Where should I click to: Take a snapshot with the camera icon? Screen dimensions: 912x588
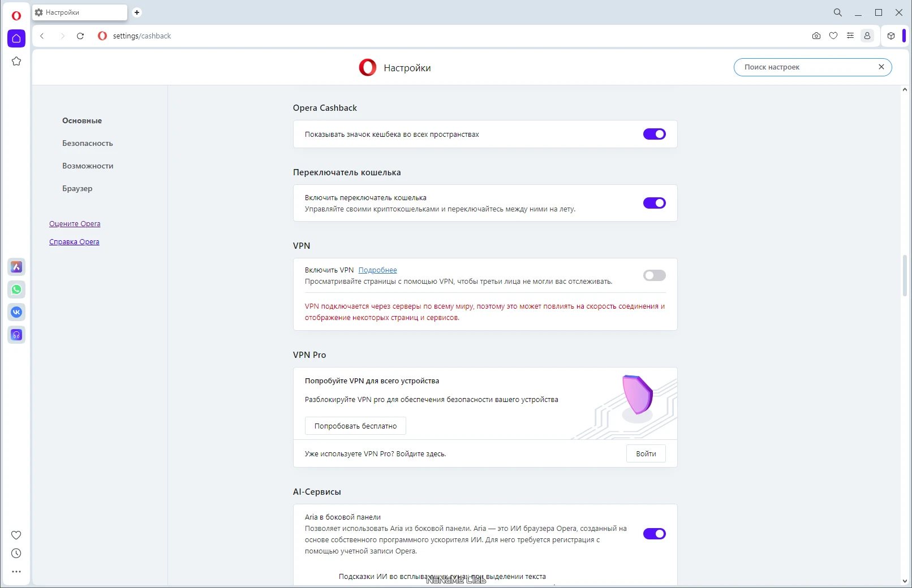point(816,36)
